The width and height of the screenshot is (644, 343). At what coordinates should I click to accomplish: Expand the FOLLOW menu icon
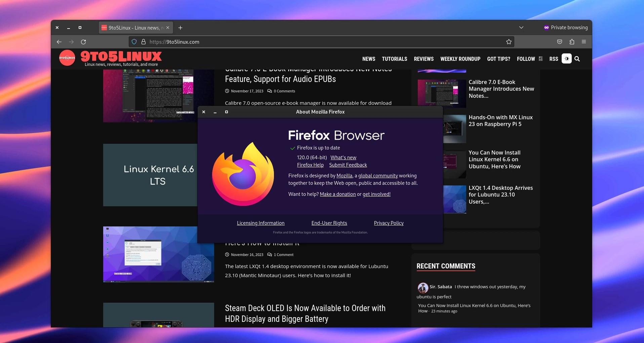pyautogui.click(x=540, y=59)
